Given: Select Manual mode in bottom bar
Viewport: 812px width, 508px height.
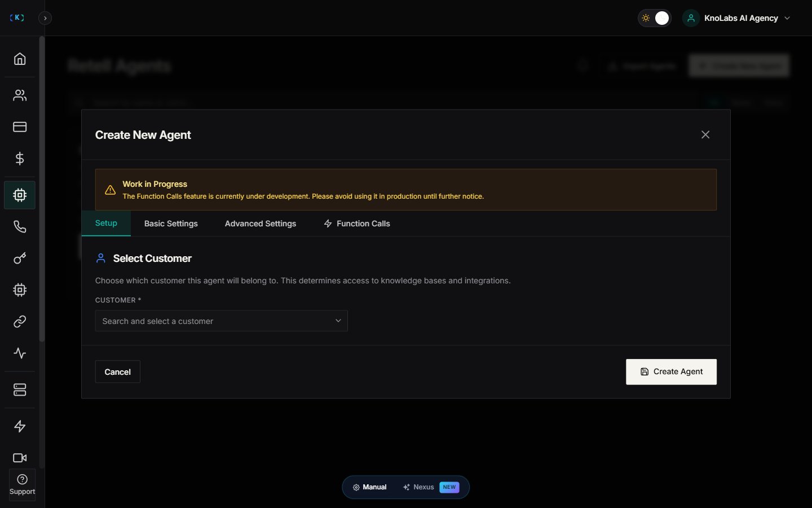Looking at the screenshot, I should tap(370, 487).
